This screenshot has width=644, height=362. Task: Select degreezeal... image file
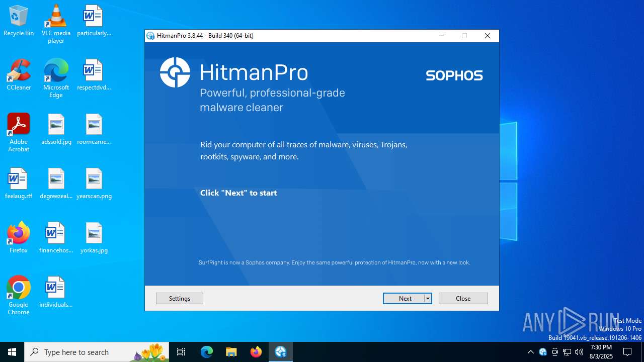point(56,184)
